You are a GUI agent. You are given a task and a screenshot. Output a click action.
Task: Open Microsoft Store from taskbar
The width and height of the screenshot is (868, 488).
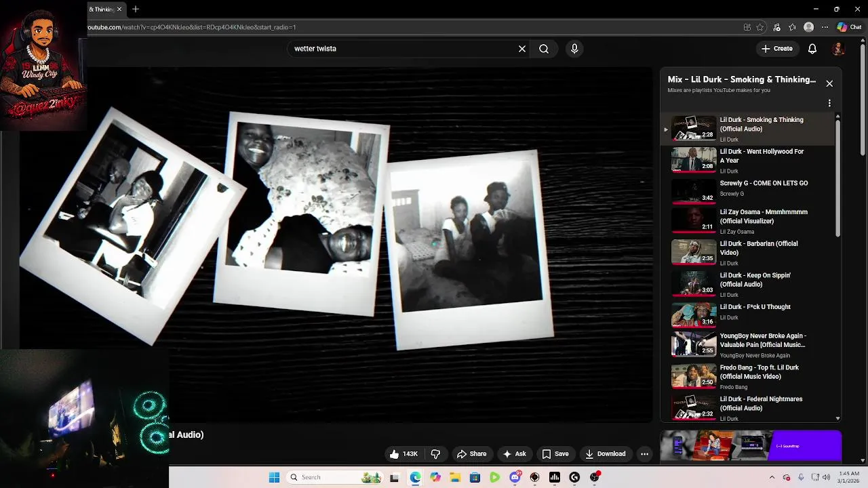pyautogui.click(x=475, y=477)
